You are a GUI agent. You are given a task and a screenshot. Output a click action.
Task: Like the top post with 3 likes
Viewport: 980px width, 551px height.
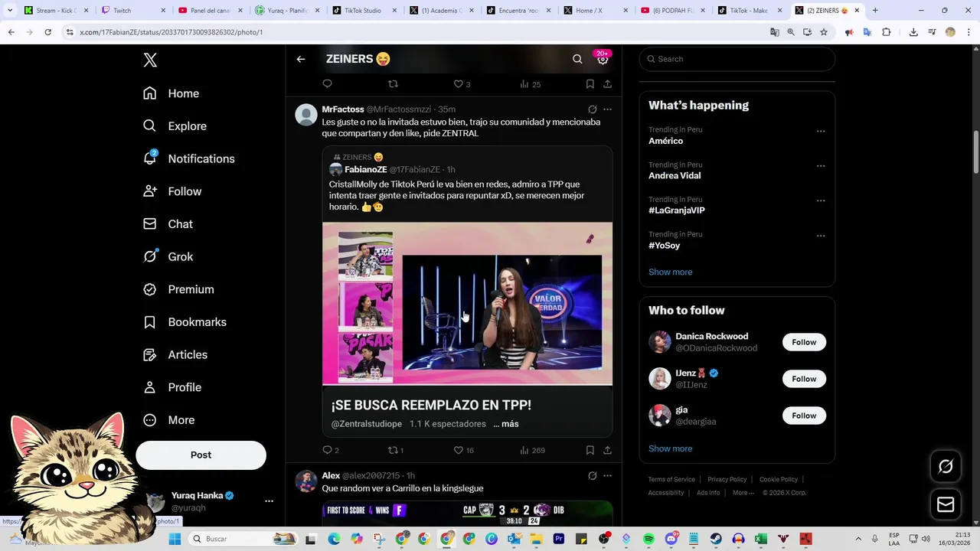462,84
